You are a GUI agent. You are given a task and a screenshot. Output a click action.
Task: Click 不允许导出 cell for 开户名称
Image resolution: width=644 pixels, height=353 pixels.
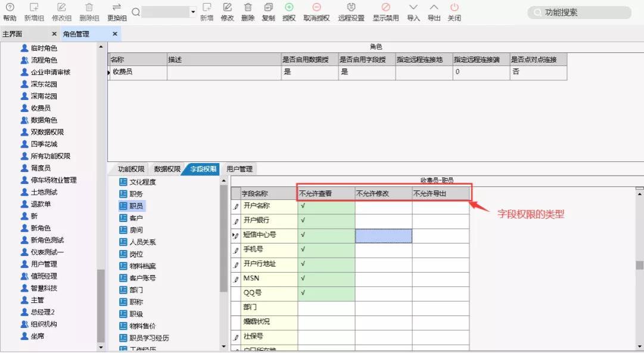coord(441,207)
